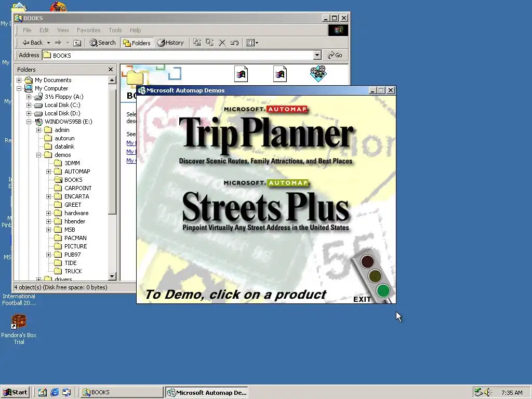Select the CARPOINT folder

click(78, 188)
